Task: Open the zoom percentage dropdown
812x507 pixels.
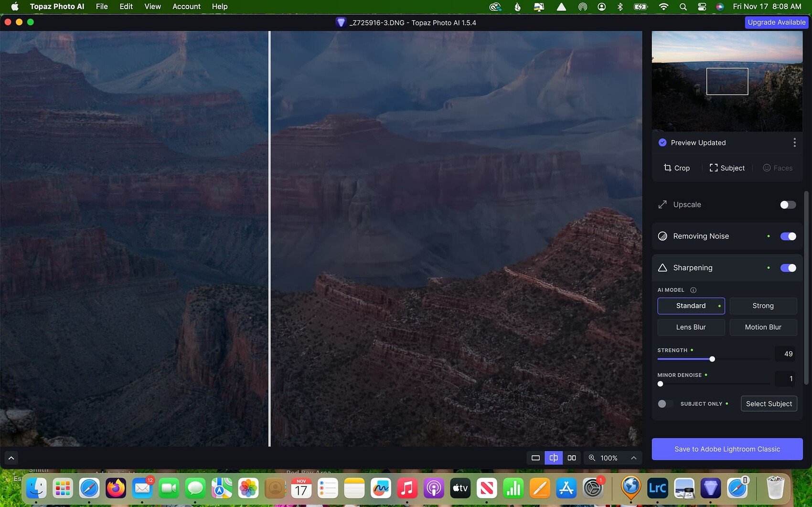Action: pyautogui.click(x=613, y=457)
